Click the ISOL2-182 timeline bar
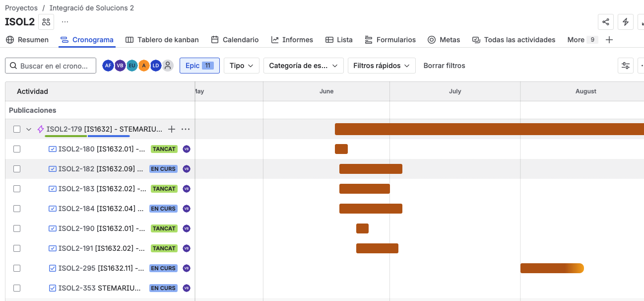The image size is (644, 301). [371, 169]
